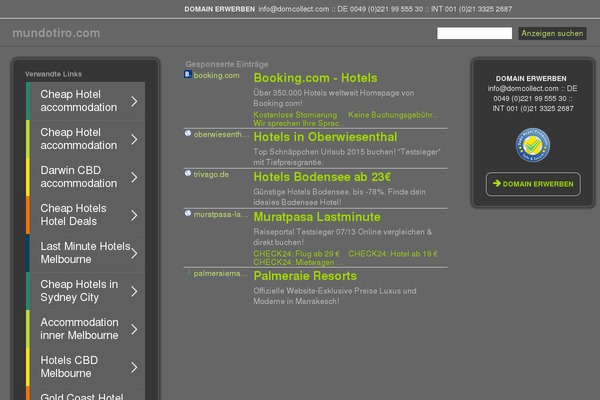Click chevron beside Darwin CBD accommodation
The width and height of the screenshot is (600, 400).
134,177
